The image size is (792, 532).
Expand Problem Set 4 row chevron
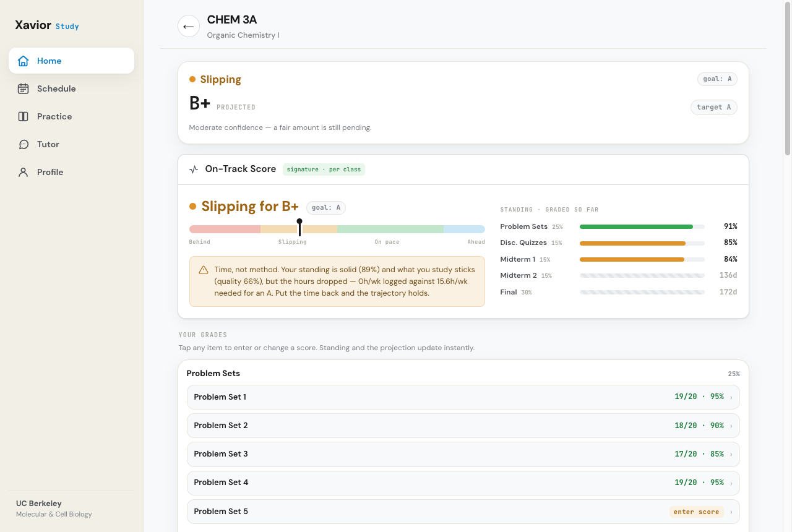(x=731, y=483)
